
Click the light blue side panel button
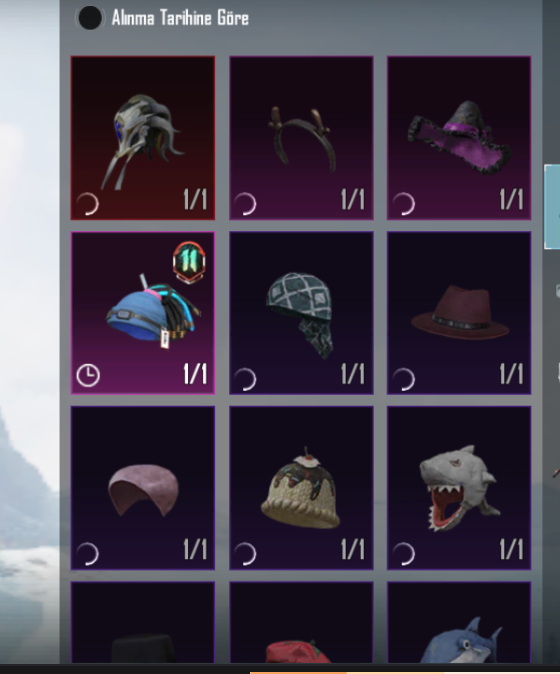(x=552, y=206)
